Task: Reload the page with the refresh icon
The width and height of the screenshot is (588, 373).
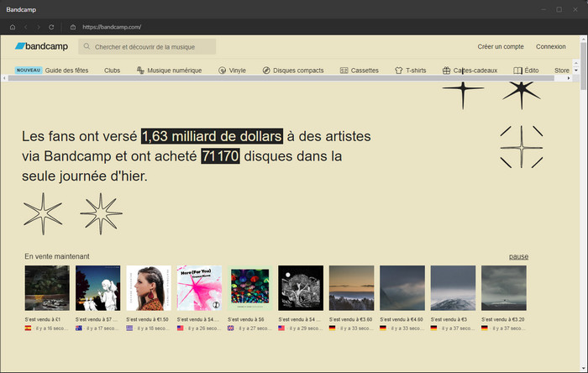Action: [x=51, y=27]
